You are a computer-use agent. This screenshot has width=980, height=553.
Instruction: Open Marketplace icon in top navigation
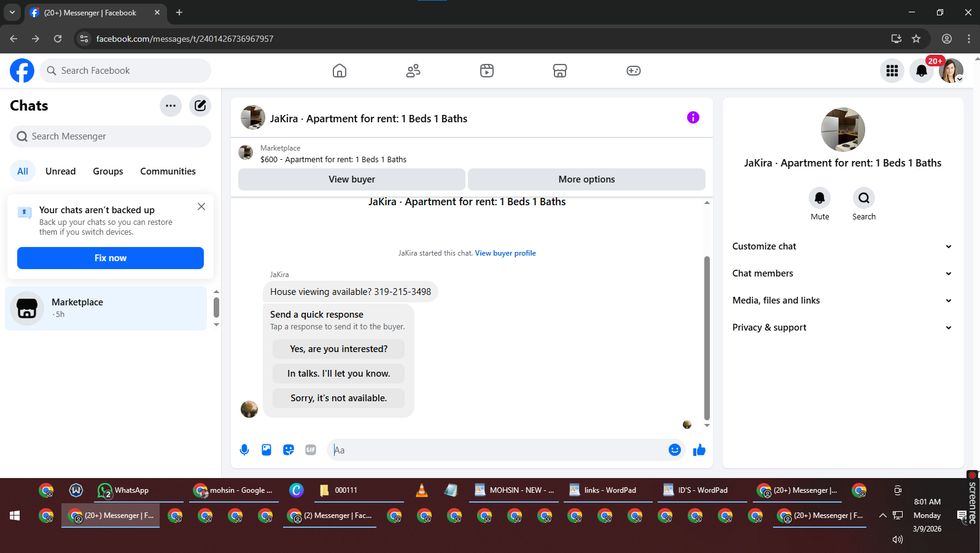click(x=560, y=71)
